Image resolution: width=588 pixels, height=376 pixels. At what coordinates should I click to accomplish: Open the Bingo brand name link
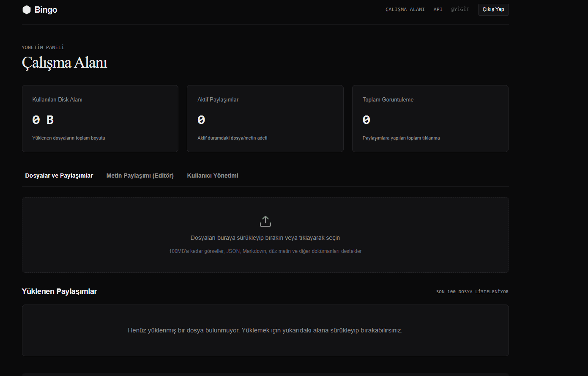[46, 10]
